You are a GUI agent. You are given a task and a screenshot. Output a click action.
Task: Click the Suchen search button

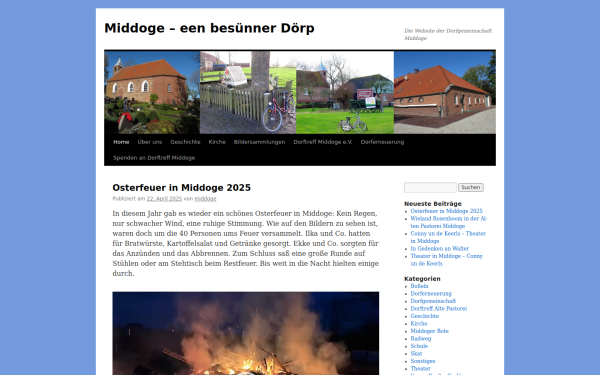[x=471, y=188]
